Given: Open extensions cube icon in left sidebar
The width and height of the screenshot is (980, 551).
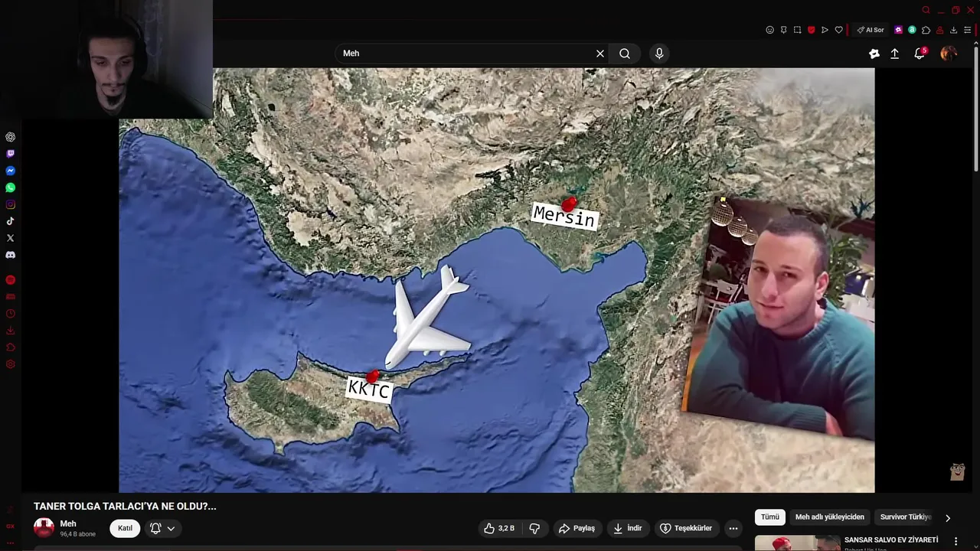Looking at the screenshot, I should pyautogui.click(x=10, y=347).
